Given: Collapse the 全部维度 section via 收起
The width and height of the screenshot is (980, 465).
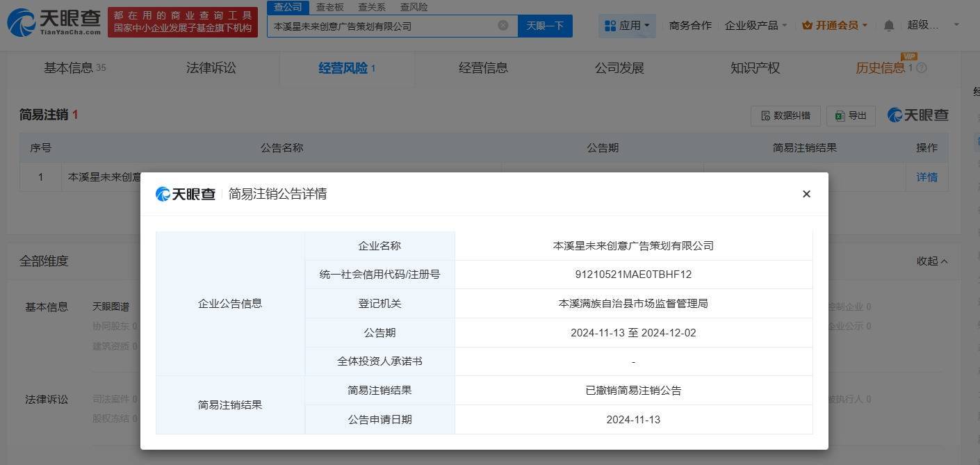Looking at the screenshot, I should [932, 261].
